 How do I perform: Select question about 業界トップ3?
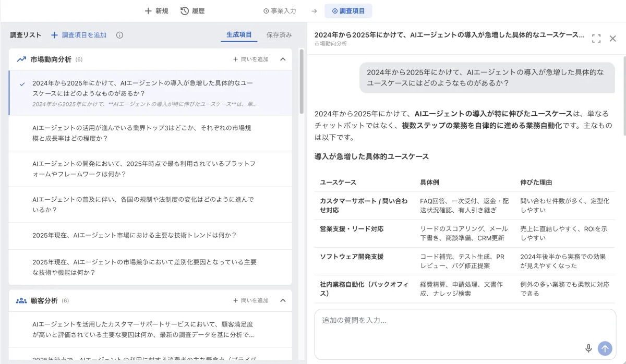pos(150,133)
